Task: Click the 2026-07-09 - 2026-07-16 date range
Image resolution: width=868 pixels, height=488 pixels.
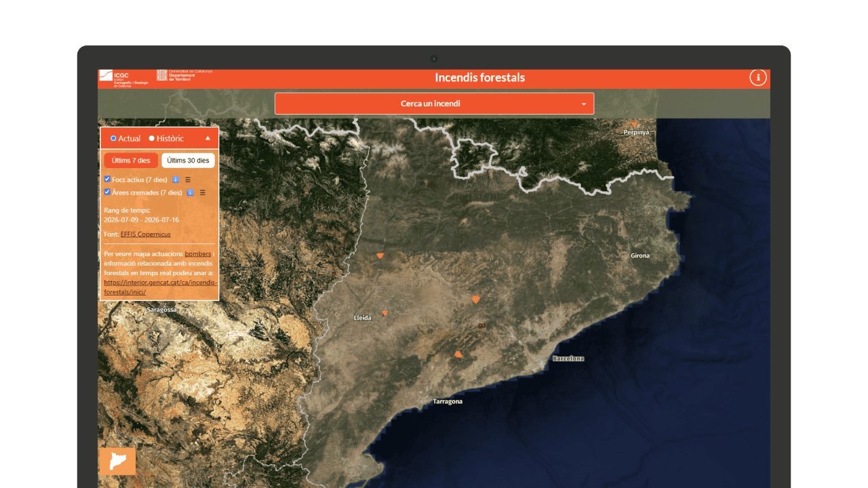Action: click(x=142, y=220)
